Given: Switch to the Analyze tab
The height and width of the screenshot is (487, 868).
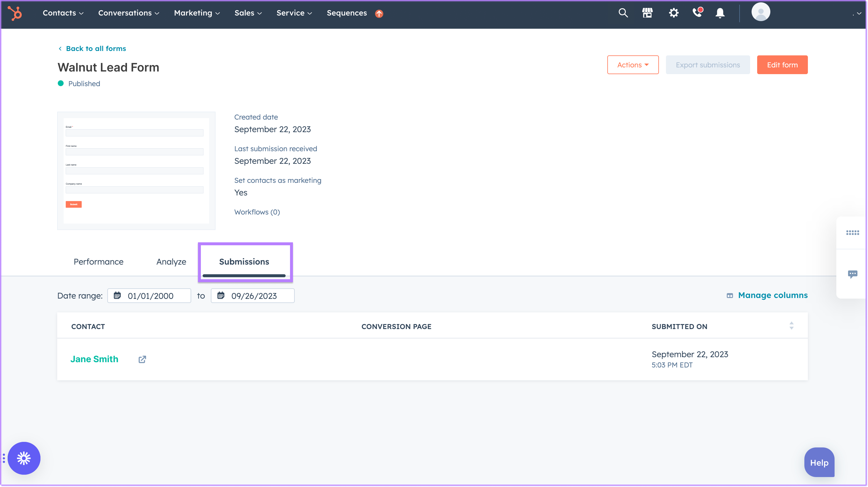Looking at the screenshot, I should click(x=171, y=262).
